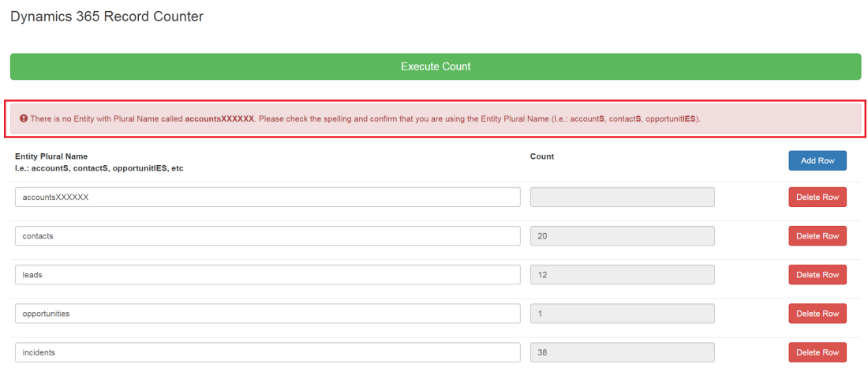Viewport: 868px width, 376px height.
Task: Click the Entity Plural Name column header
Action: (51, 156)
